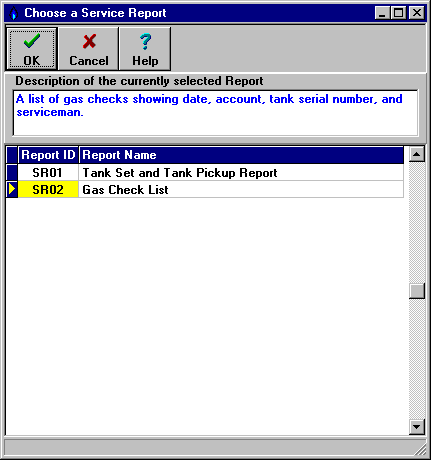The image size is (431, 460).
Task: Minimize the Choose a Service Report window
Action: click(x=382, y=13)
